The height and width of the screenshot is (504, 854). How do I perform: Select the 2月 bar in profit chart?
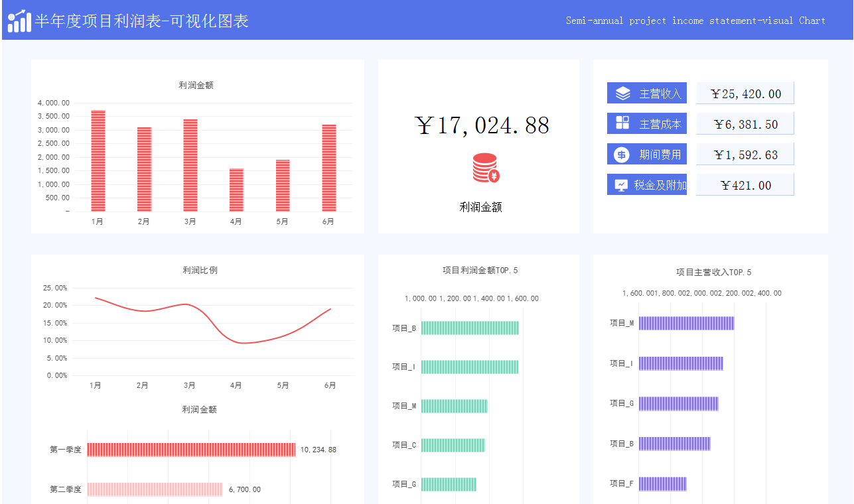[145, 169]
